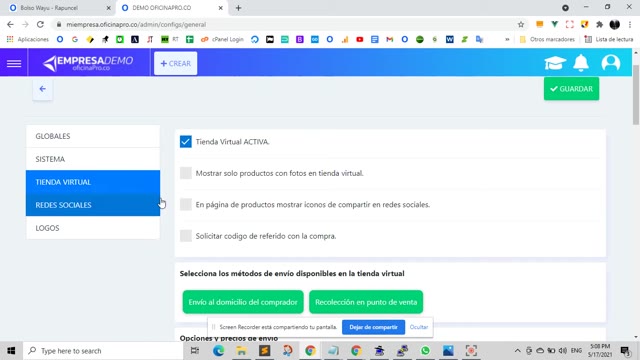This screenshot has width=640, height=360.
Task: Click the volume icon in system tray
Action: click(562, 351)
